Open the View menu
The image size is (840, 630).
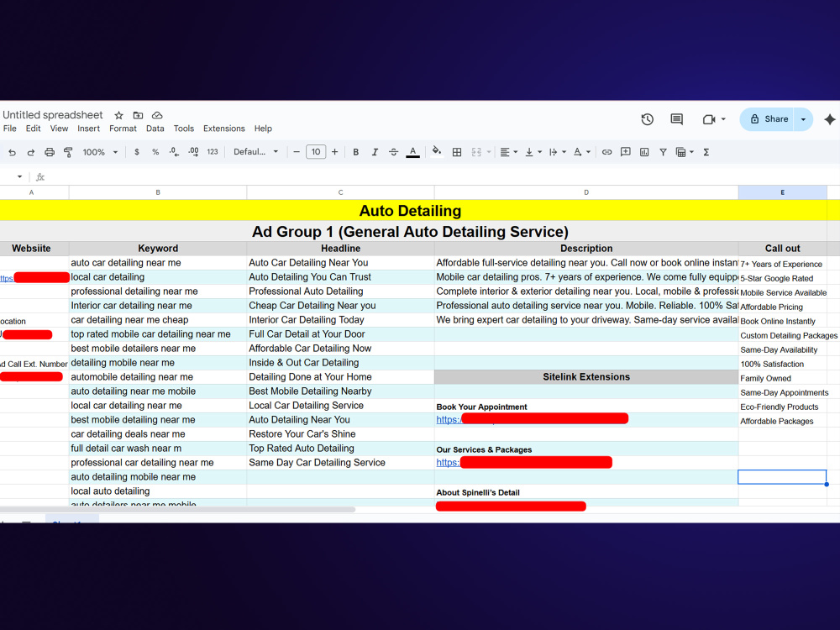coord(59,129)
